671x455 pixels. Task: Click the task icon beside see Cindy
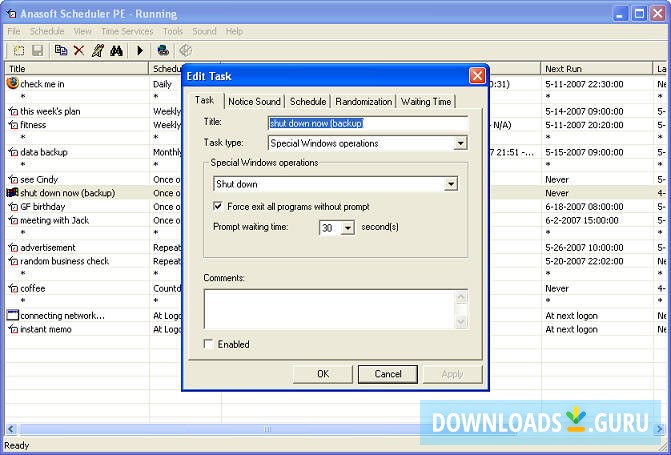tap(13, 180)
